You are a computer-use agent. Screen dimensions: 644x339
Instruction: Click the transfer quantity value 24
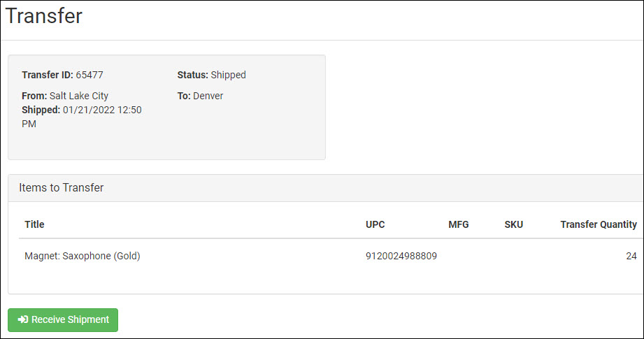click(x=631, y=256)
